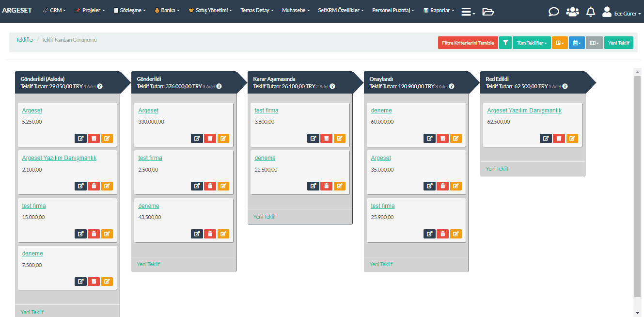The width and height of the screenshot is (644, 317).
Task: Open the Banka menu
Action: tap(167, 10)
